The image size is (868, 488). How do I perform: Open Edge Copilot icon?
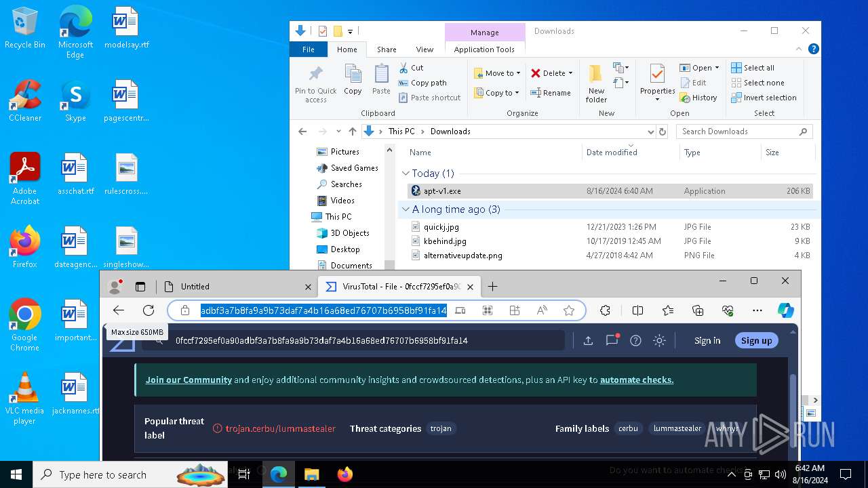pyautogui.click(x=785, y=310)
